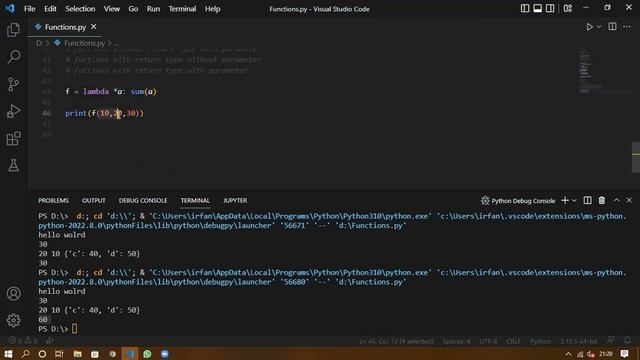
Task: Run the Python file with play button
Action: coord(589,27)
